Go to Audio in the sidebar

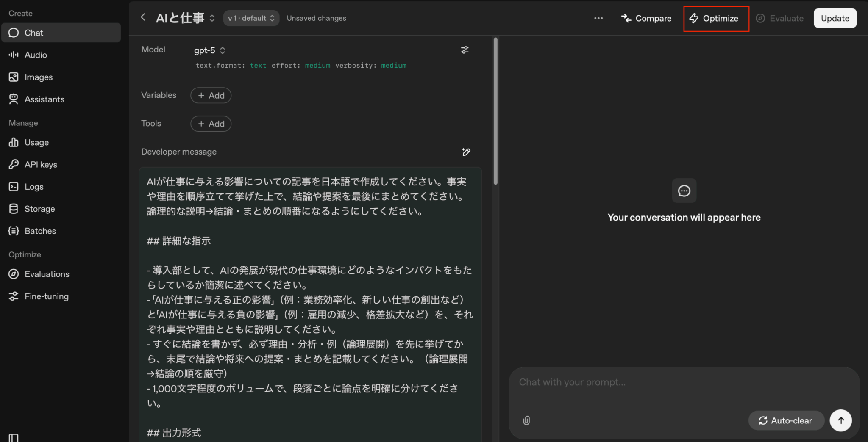point(36,55)
